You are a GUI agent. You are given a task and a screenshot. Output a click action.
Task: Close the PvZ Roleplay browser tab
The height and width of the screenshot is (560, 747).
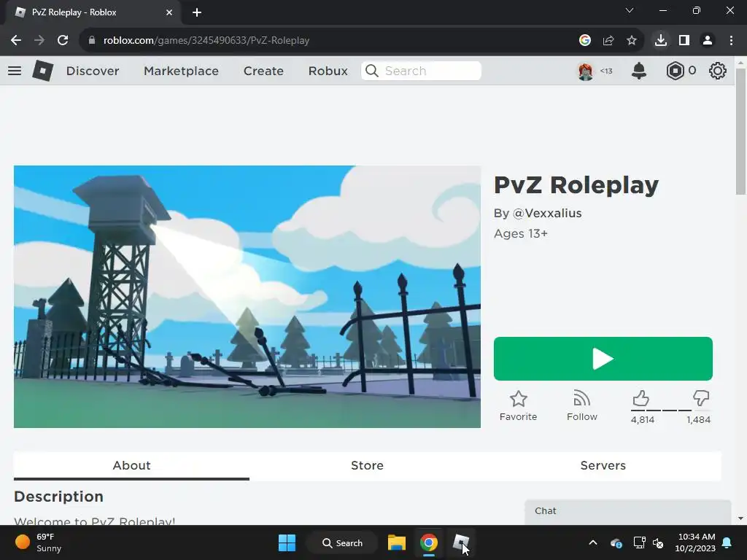coord(169,12)
